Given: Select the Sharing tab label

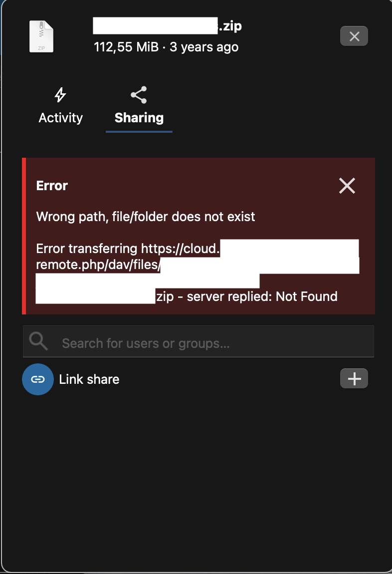Looking at the screenshot, I should coord(139,118).
